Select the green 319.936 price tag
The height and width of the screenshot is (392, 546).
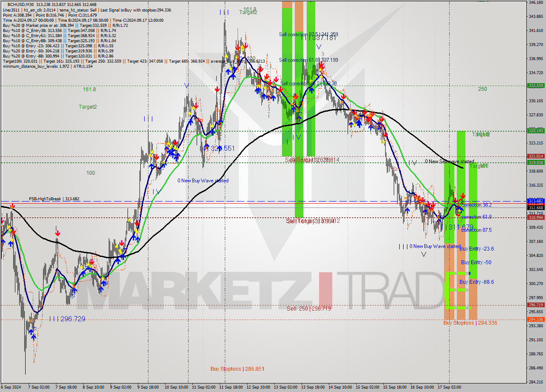pyautogui.click(x=536, y=162)
